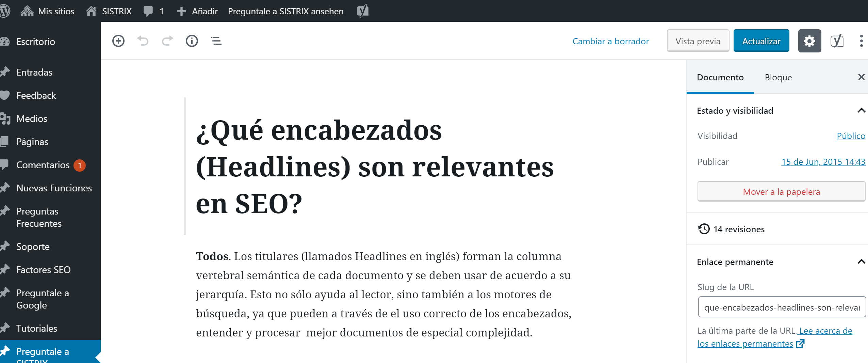Open the content structure info icon

coord(192,41)
